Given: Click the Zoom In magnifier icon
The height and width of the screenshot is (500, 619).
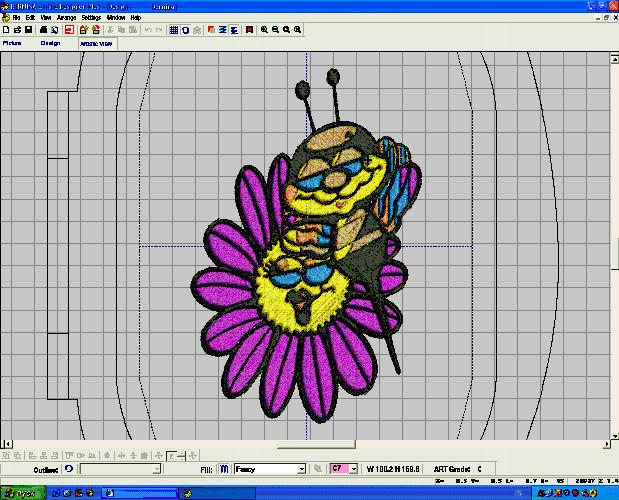Looking at the screenshot, I should pos(264,30).
